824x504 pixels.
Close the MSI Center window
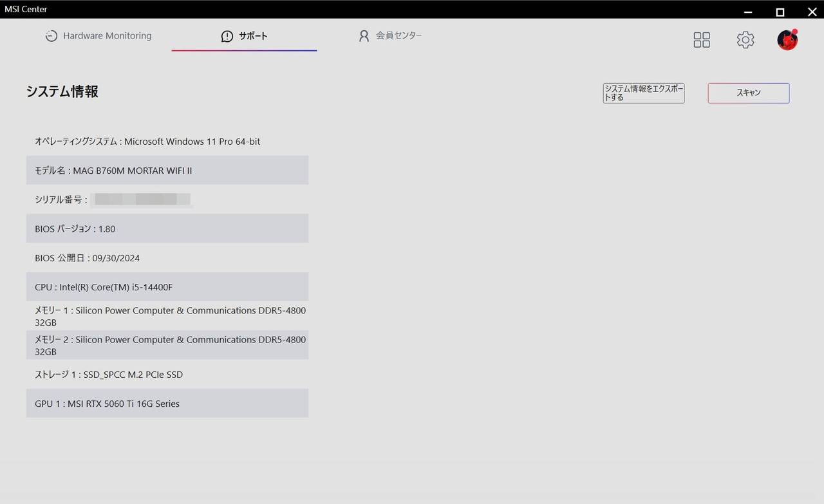point(812,12)
